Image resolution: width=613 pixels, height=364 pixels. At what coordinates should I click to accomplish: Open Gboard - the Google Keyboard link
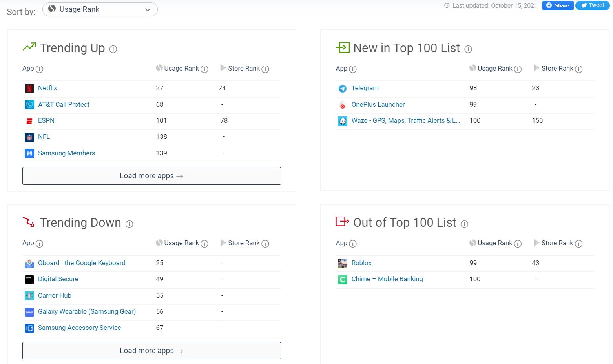[82, 263]
